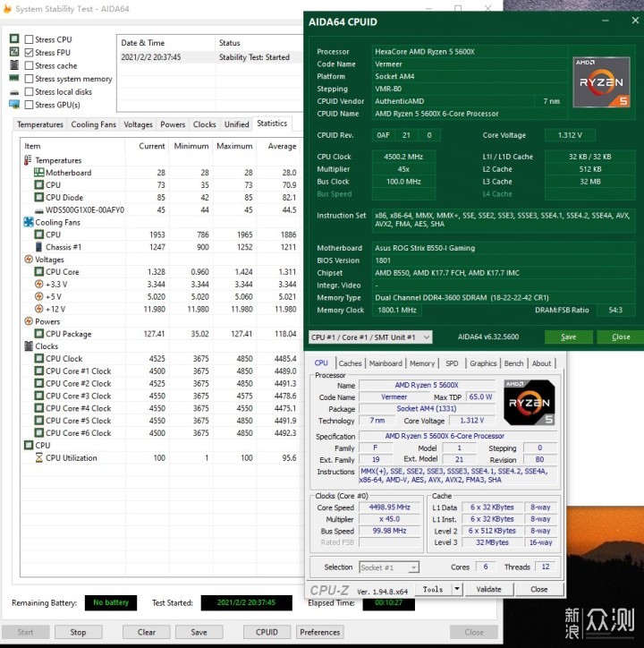Viewport: 644px width, 648px height.
Task: Open the CPUID button in stability test
Action: click(267, 632)
